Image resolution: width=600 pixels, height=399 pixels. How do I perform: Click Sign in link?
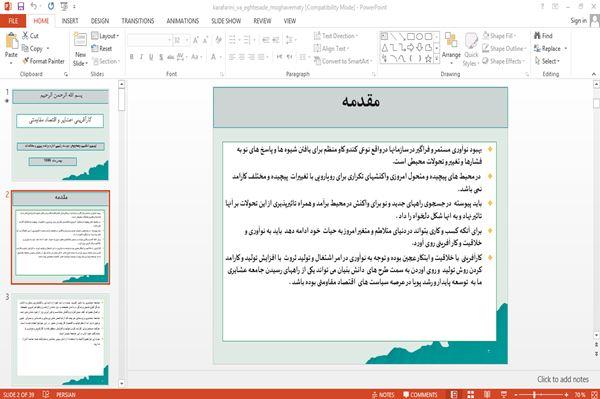tap(578, 20)
